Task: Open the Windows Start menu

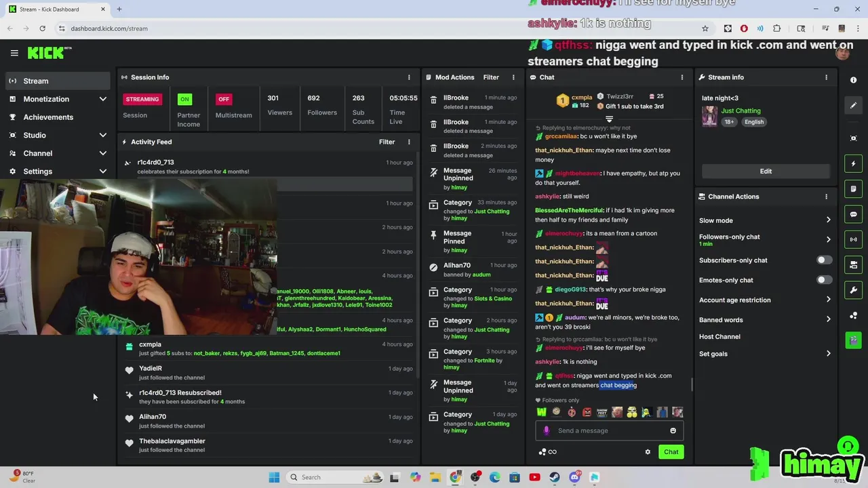Action: [274, 477]
